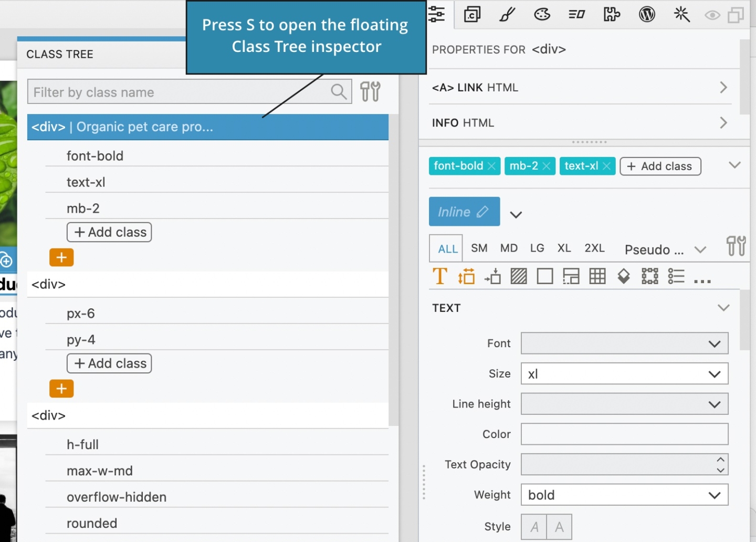Open the Grid layout icon

coord(597,276)
